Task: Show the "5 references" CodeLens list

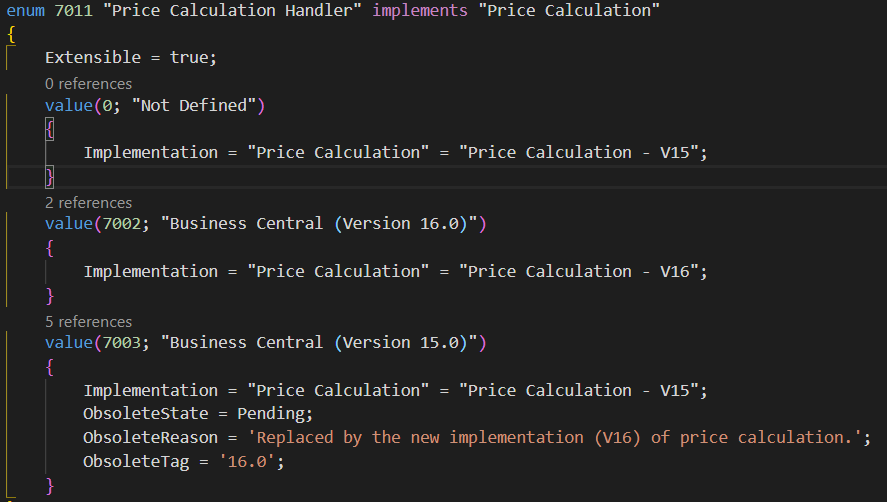Action: (88, 322)
